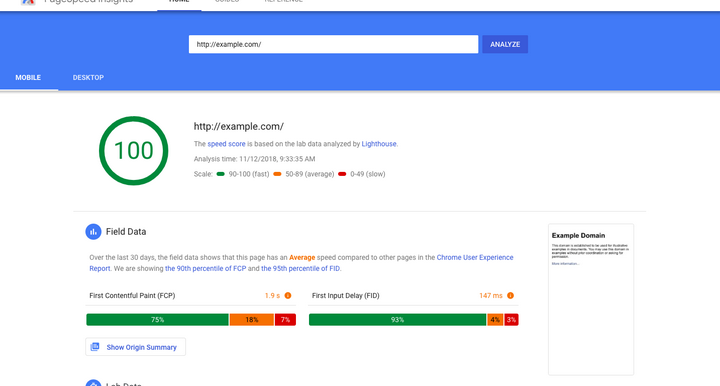The height and width of the screenshot is (386, 720).
Task: Click the Field Data bar chart icon
Action: click(x=93, y=232)
